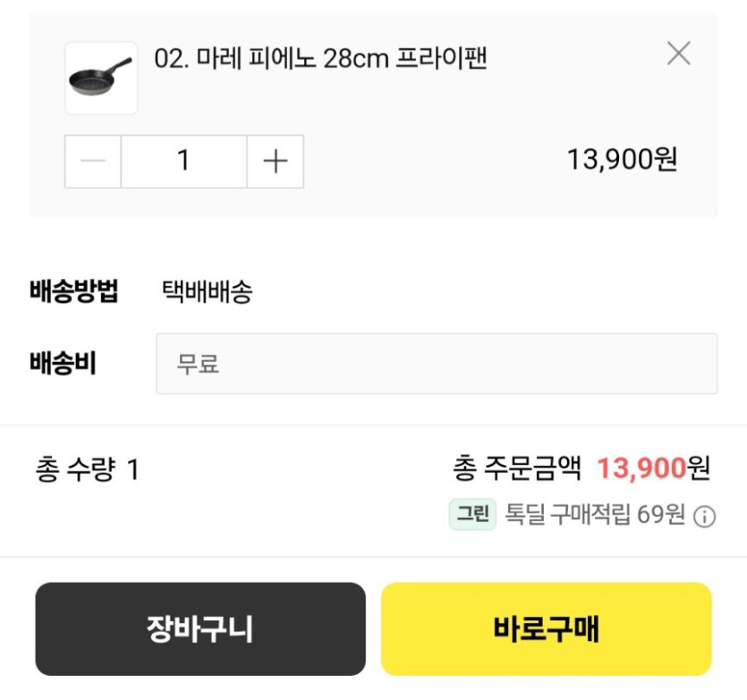Screen dimensions: 747x700
Task: Click the 배송방법 label
Action: point(74,291)
